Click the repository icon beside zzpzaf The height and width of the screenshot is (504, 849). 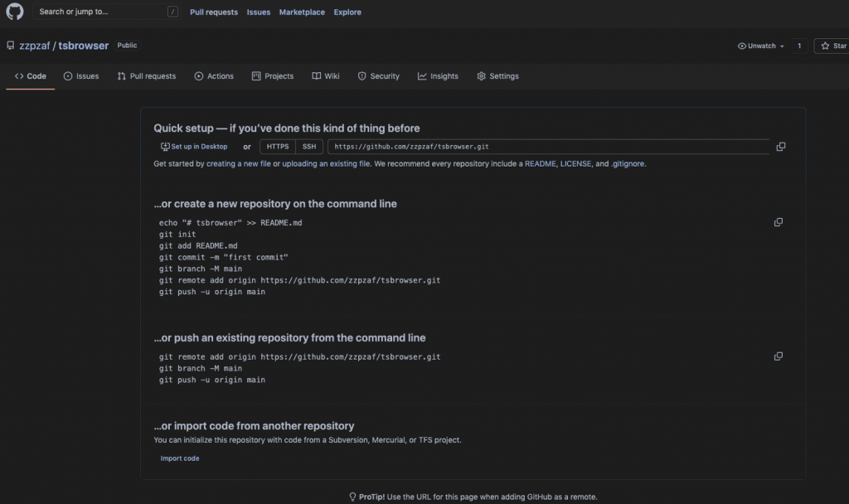tap(10, 46)
